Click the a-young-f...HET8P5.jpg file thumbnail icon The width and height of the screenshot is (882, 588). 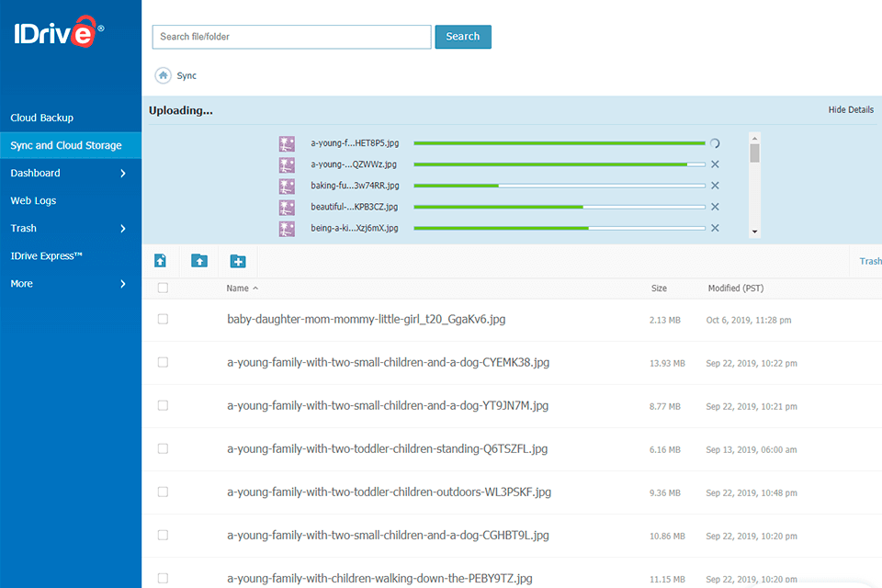(x=287, y=143)
